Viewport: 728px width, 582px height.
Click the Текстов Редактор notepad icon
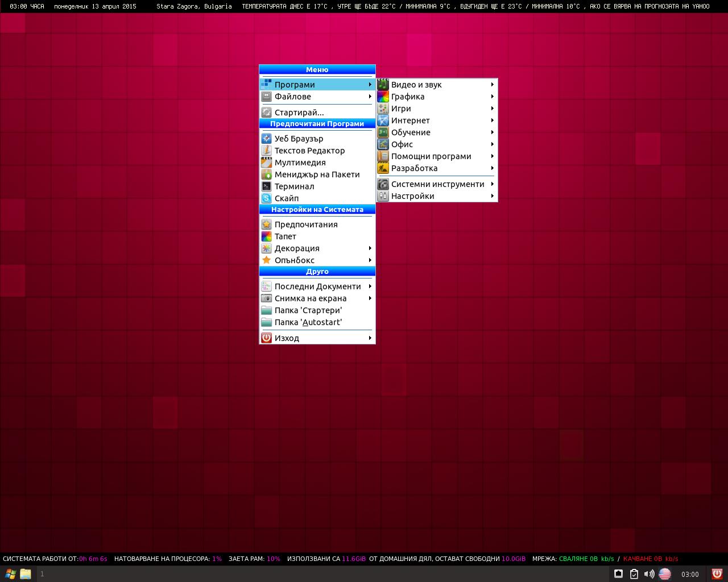(266, 151)
